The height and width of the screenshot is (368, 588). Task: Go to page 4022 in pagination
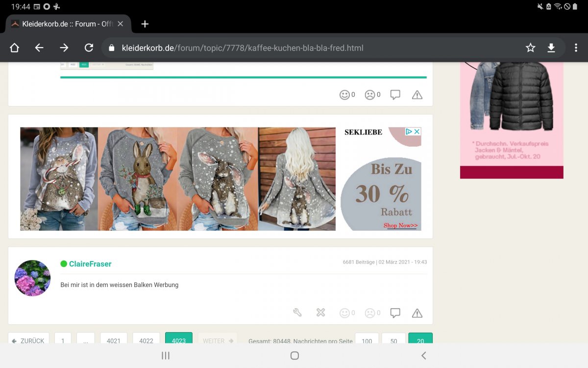[x=146, y=340]
